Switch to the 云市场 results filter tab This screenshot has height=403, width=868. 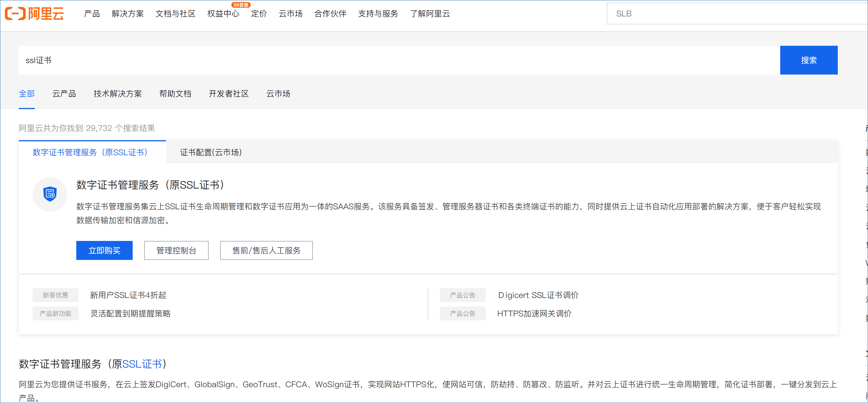(278, 93)
